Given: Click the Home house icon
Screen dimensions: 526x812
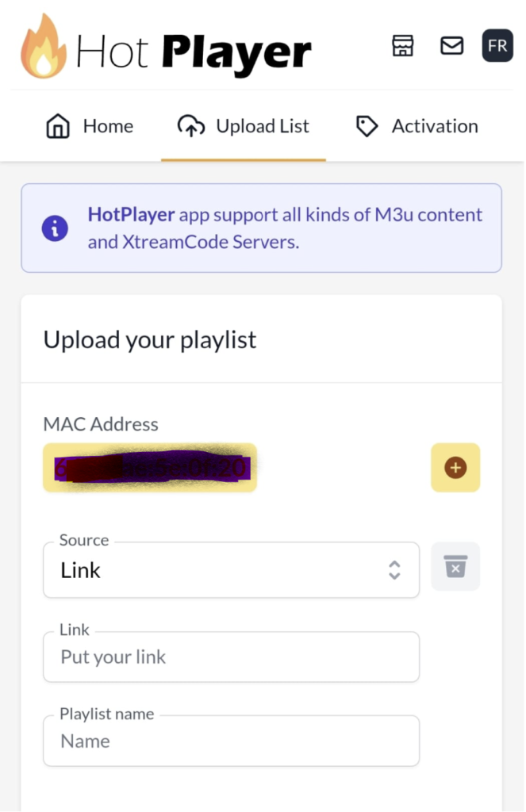Looking at the screenshot, I should 58,126.
